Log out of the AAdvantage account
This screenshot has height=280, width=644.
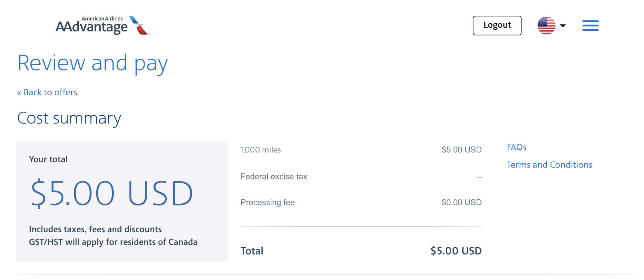point(497,25)
